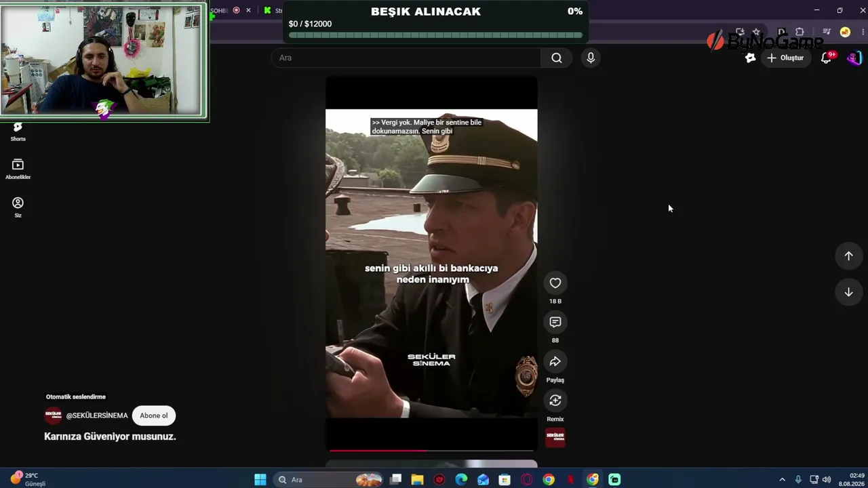Image resolution: width=868 pixels, height=488 pixels.
Task: Seek the Short using the red progress bar
Action: (431, 449)
